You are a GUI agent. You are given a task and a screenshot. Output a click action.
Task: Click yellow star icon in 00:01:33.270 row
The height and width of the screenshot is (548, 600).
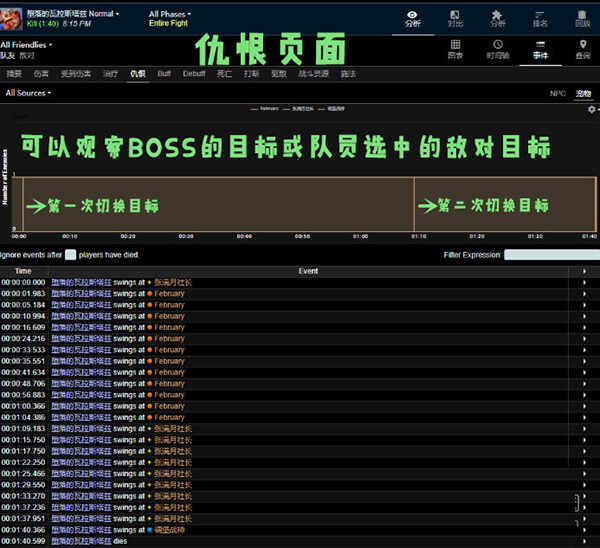click(x=150, y=496)
